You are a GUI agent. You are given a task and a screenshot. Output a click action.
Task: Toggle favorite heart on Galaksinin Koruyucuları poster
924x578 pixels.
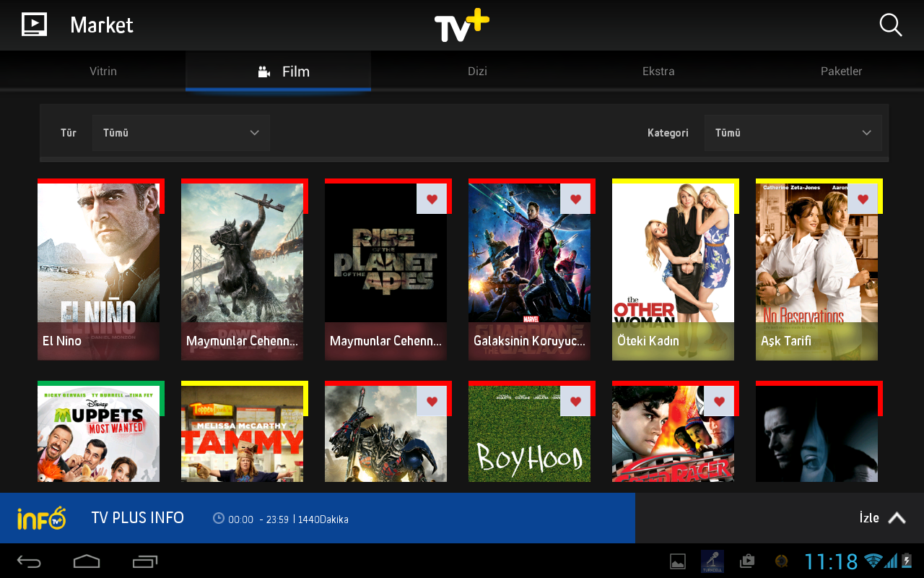coord(575,199)
